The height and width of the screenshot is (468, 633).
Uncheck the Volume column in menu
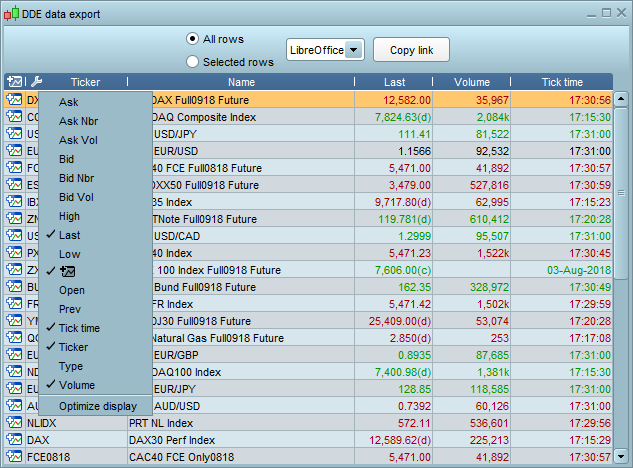(x=76, y=385)
